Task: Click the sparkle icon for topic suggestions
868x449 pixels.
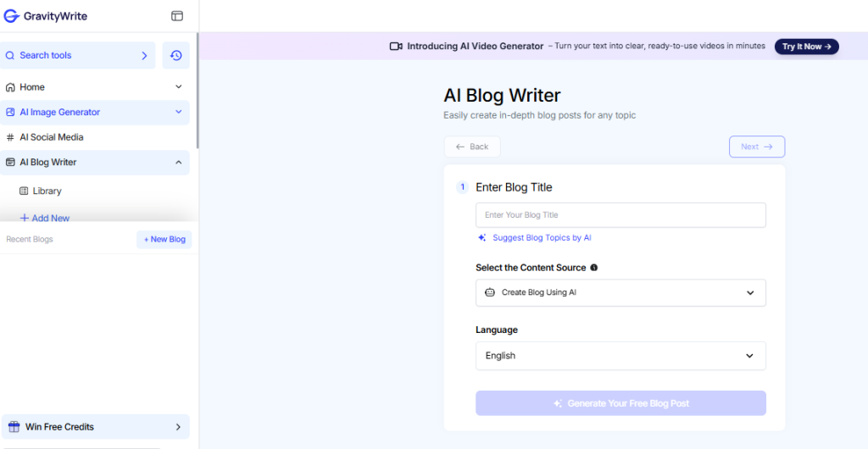Action: (482, 238)
